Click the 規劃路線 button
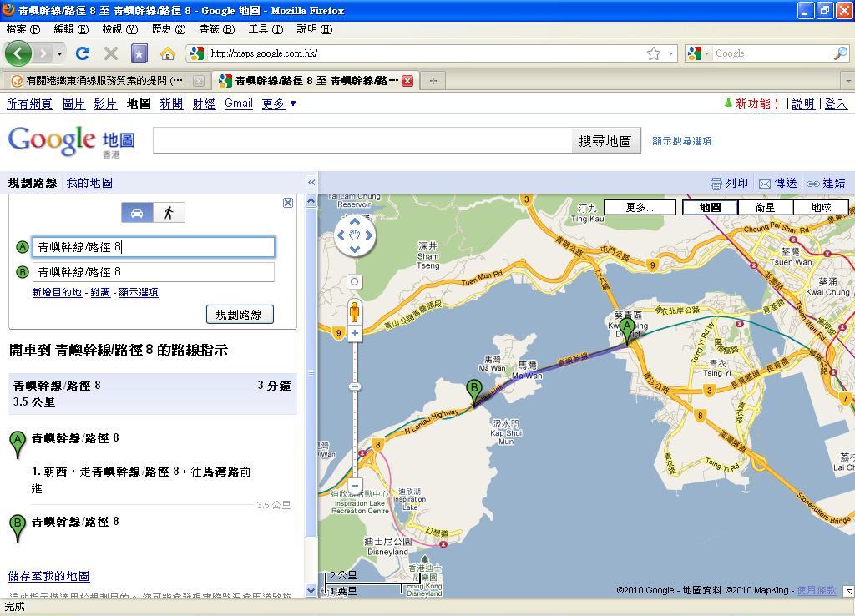 click(x=240, y=315)
